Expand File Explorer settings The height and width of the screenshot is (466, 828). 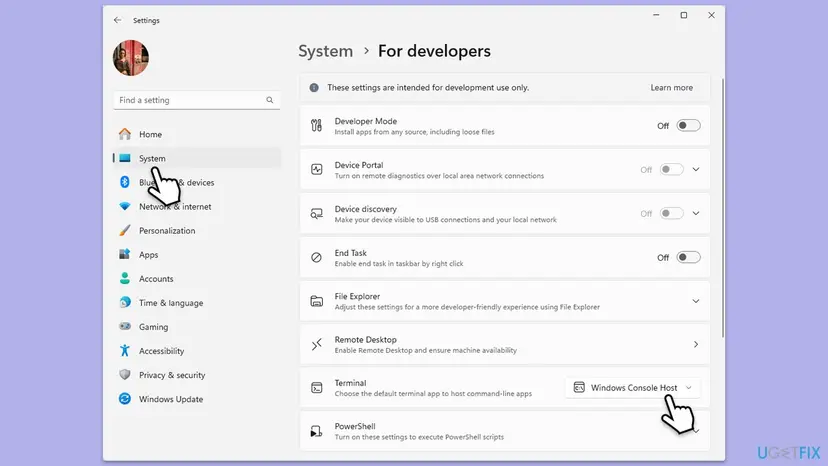click(696, 301)
